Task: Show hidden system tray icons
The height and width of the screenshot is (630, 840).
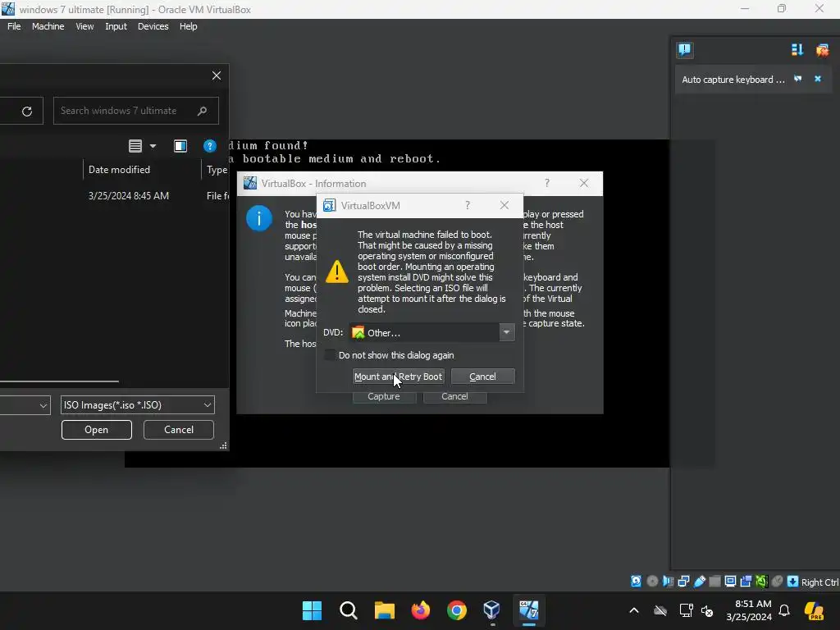Action: (x=634, y=610)
